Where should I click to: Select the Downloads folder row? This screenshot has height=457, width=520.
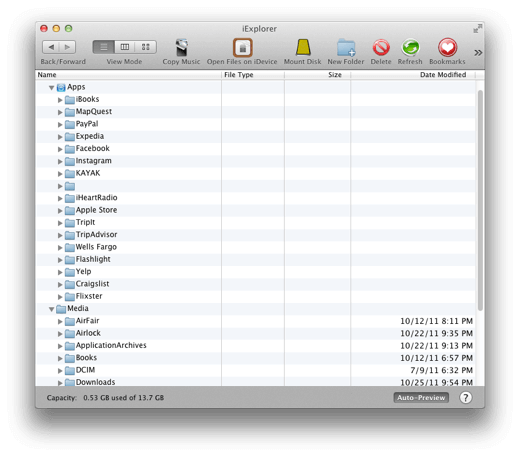pyautogui.click(x=256, y=382)
